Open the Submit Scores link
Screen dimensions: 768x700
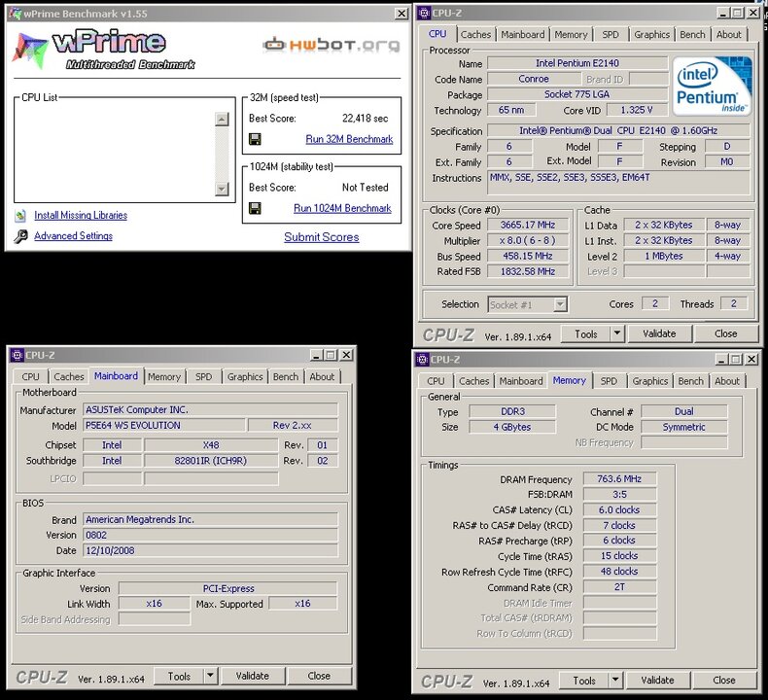(322, 237)
